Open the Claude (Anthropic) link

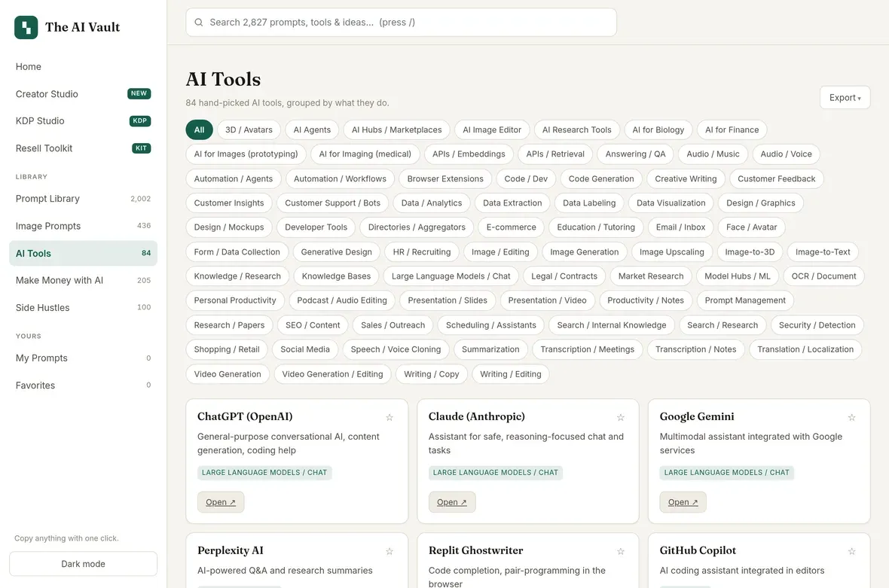(452, 502)
